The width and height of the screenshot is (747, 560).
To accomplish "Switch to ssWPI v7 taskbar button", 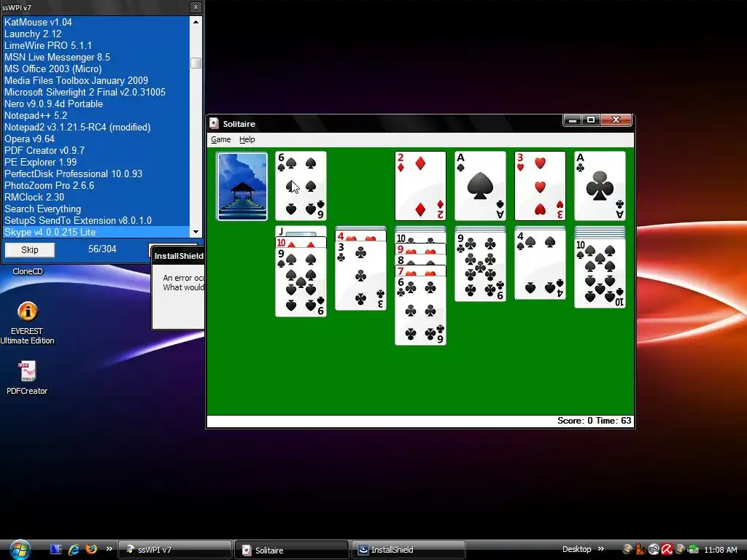I will pos(174,550).
